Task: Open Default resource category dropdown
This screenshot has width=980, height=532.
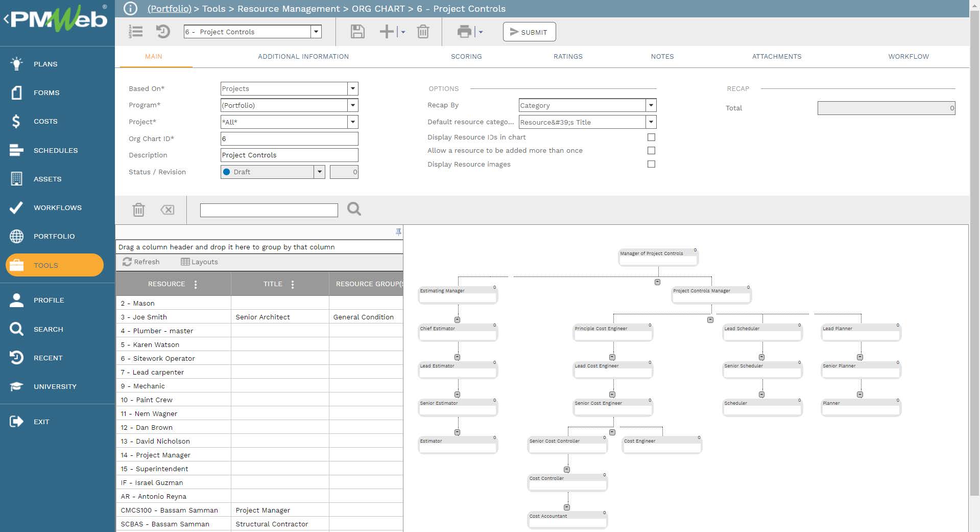Action: point(651,122)
